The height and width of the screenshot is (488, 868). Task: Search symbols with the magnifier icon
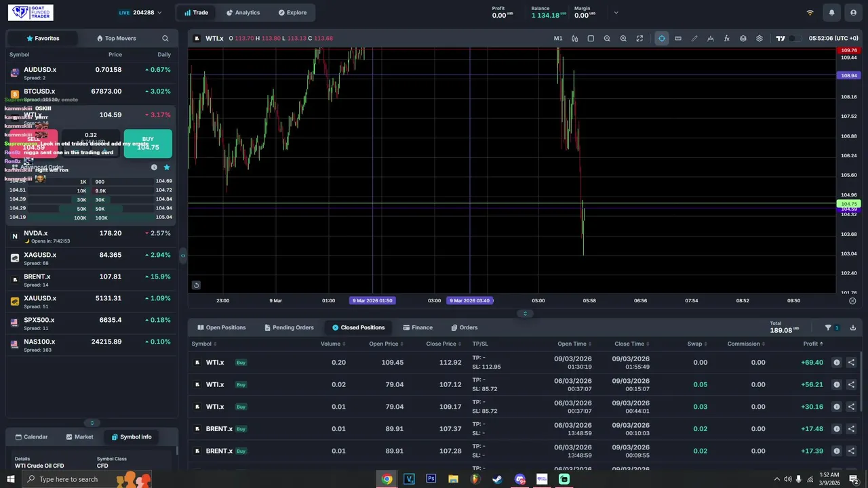(165, 39)
